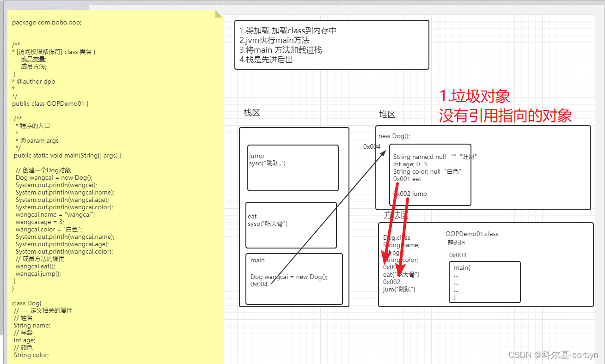
Task: Click the 'OOPDemo01.class' label
Action: click(x=472, y=234)
